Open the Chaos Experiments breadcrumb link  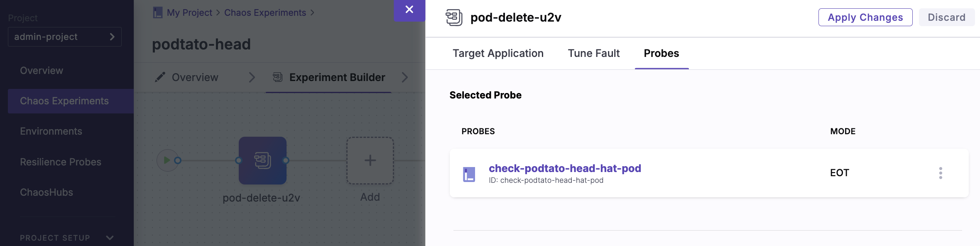tap(265, 12)
